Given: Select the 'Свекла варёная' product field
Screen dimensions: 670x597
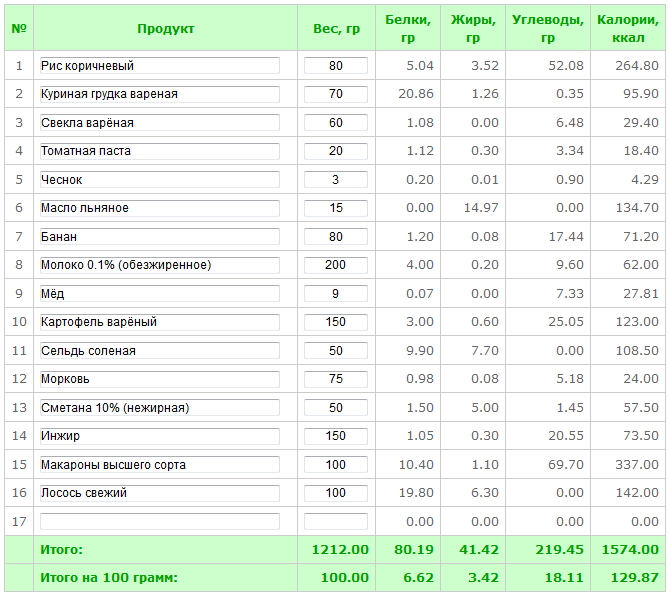Looking at the screenshot, I should (160, 123).
